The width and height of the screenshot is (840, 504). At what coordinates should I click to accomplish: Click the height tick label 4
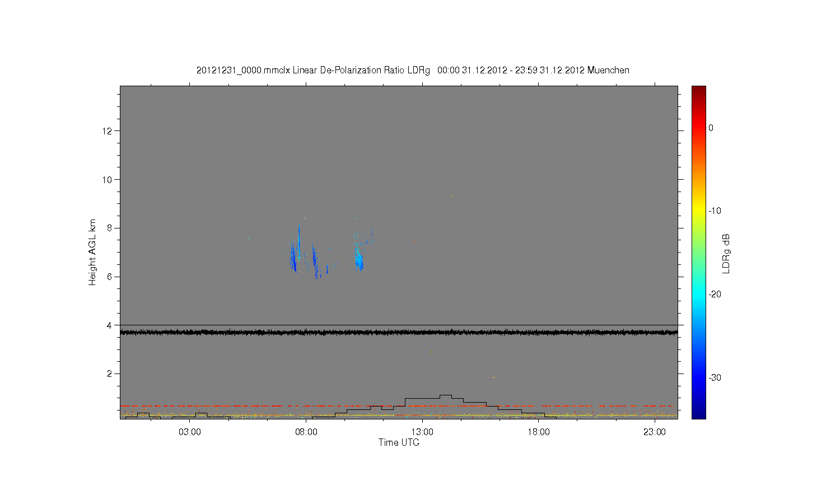(110, 325)
